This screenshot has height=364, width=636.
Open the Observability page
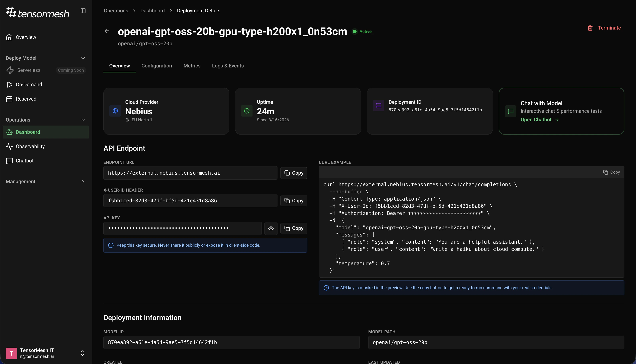(30, 146)
